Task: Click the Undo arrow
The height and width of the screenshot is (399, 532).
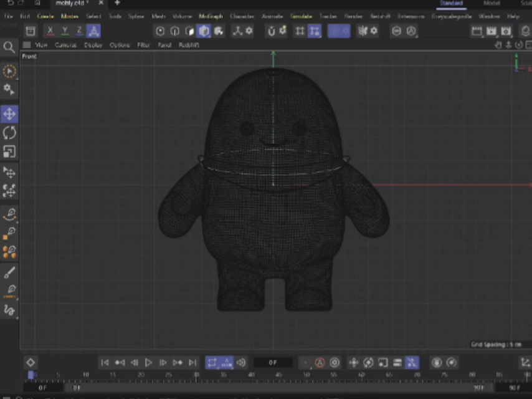Action: [11, 3]
